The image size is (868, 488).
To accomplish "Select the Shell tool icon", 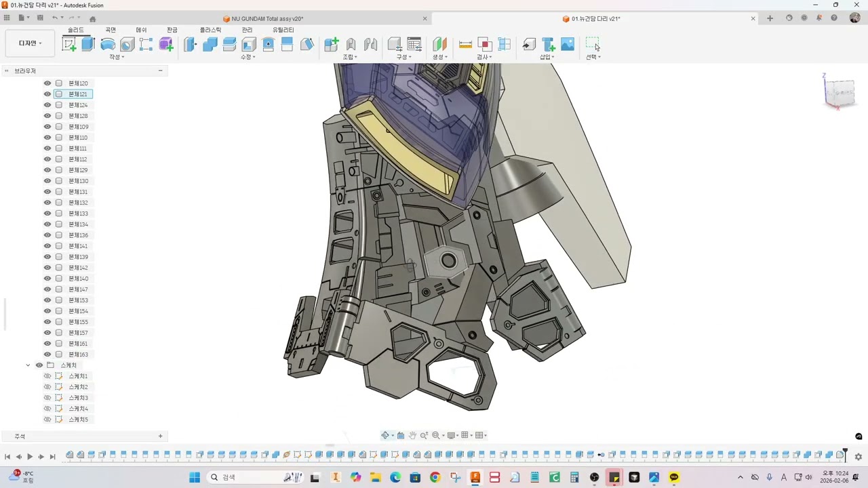I will pos(249,45).
